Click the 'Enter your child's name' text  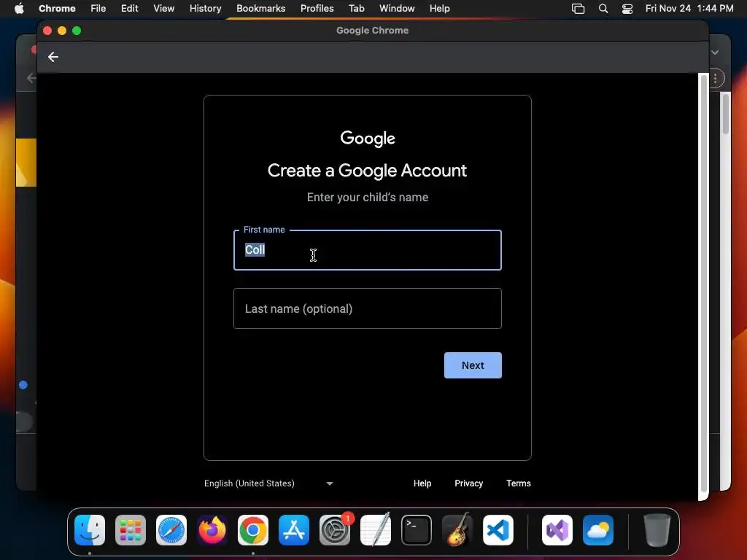click(x=368, y=197)
